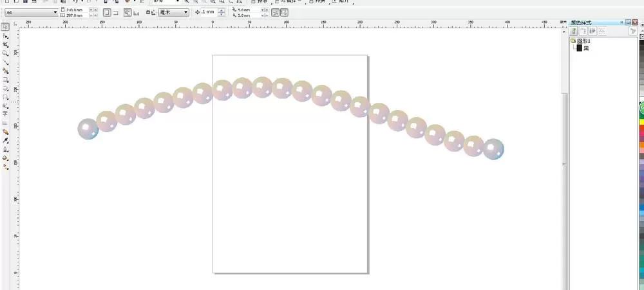Click the vertical duplicate distance 5.0 mm field

[249, 15]
